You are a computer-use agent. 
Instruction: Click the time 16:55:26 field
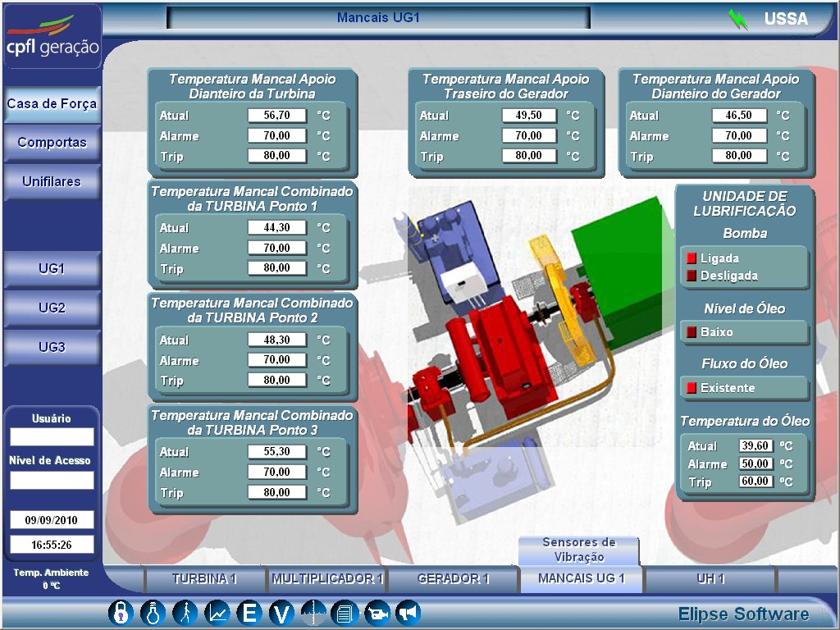pos(52,545)
